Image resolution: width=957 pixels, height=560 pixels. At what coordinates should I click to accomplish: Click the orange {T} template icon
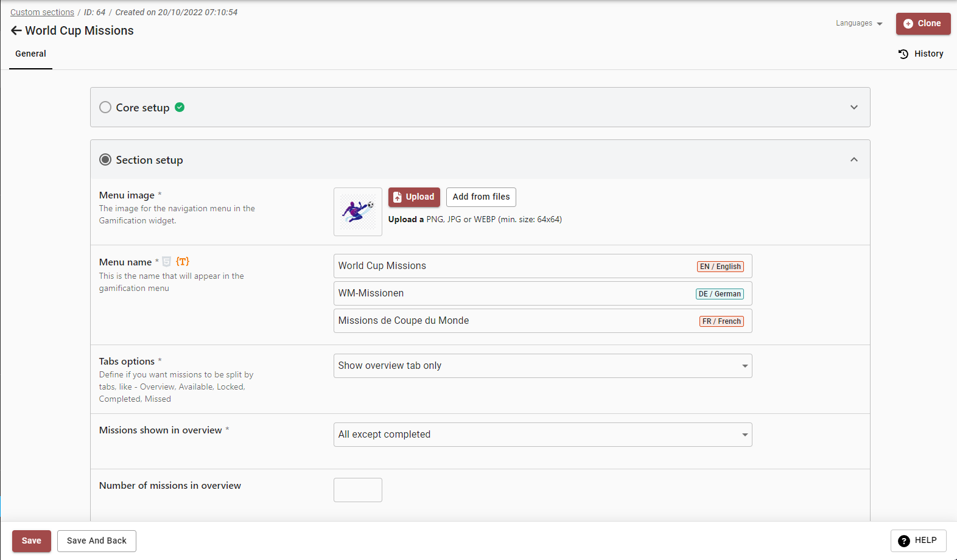(183, 262)
